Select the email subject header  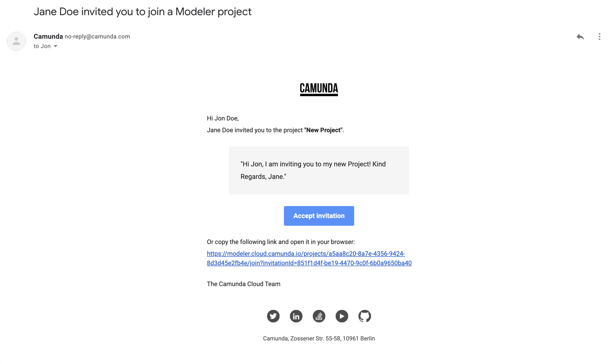(x=143, y=11)
